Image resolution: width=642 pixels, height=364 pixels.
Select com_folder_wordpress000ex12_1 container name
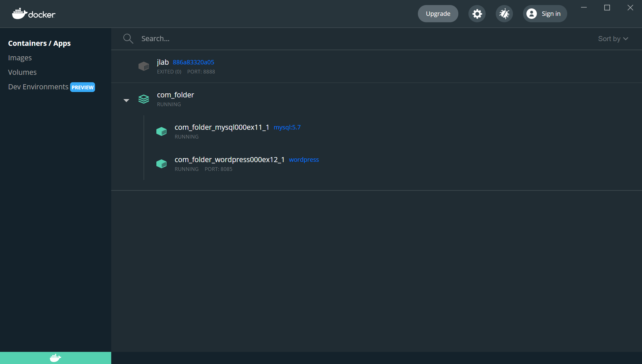pyautogui.click(x=230, y=159)
